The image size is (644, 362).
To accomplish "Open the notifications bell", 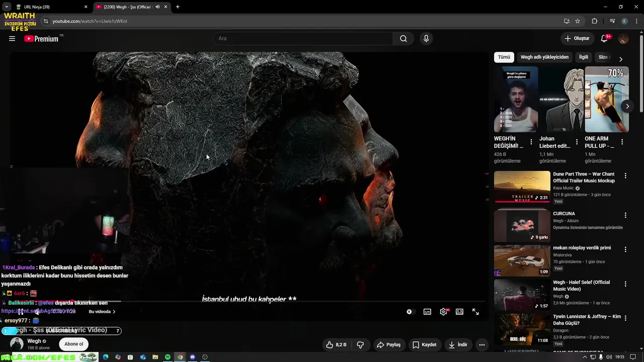I will [x=605, y=39].
